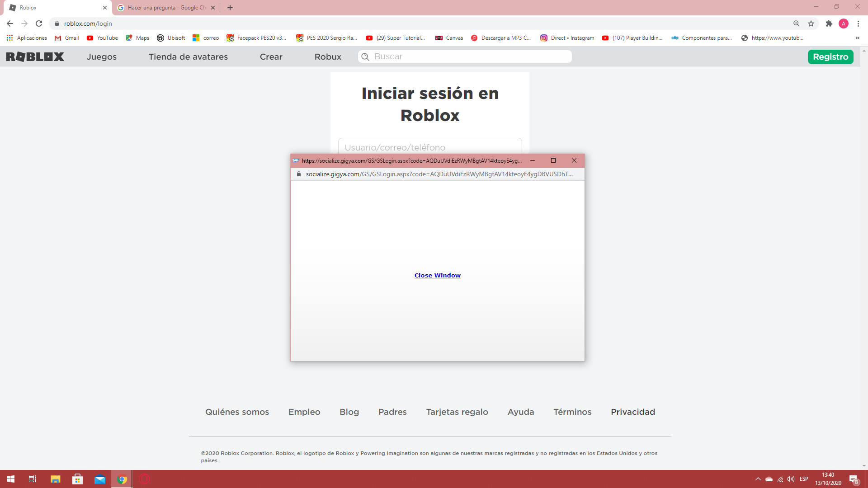Click the search magnifier icon in Roblox header

point(365,56)
